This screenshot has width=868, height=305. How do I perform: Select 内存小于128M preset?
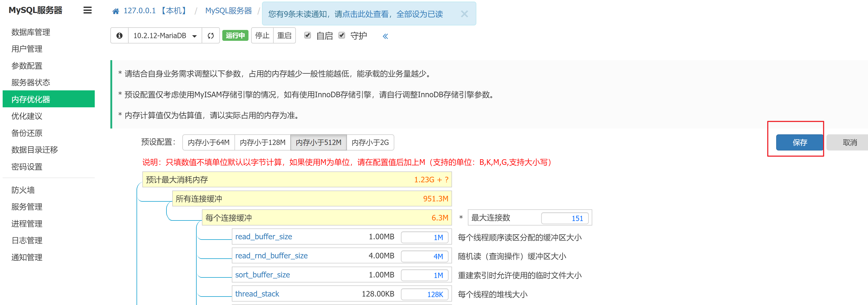click(x=263, y=142)
